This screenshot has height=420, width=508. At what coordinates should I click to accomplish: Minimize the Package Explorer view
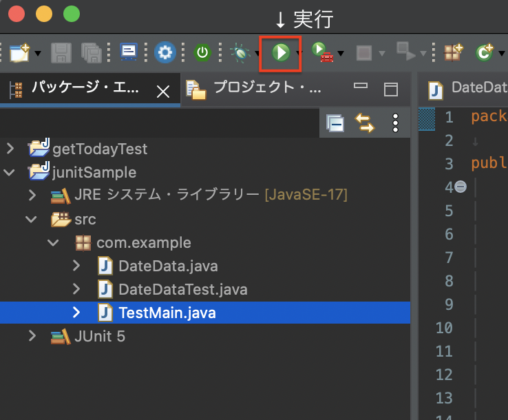click(x=360, y=86)
